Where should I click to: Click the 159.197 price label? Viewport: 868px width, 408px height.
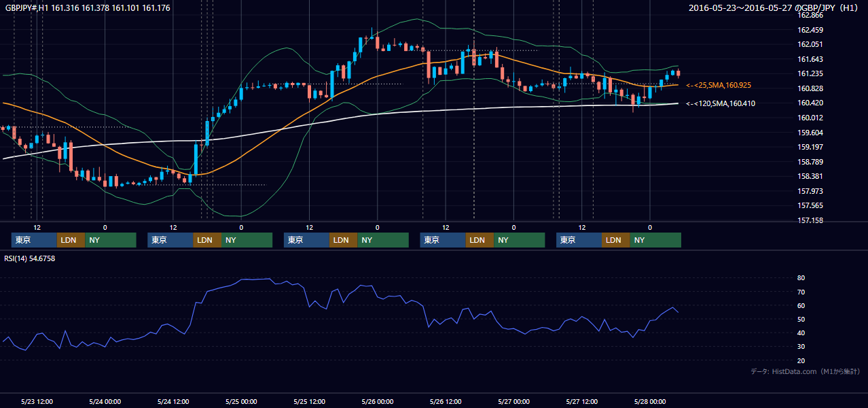coord(810,147)
